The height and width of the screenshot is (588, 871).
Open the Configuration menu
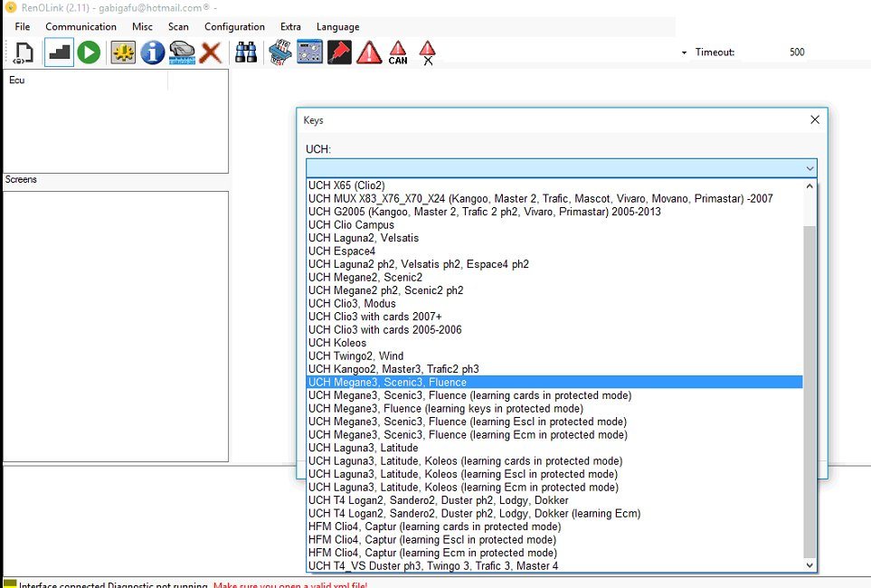pyautogui.click(x=234, y=26)
